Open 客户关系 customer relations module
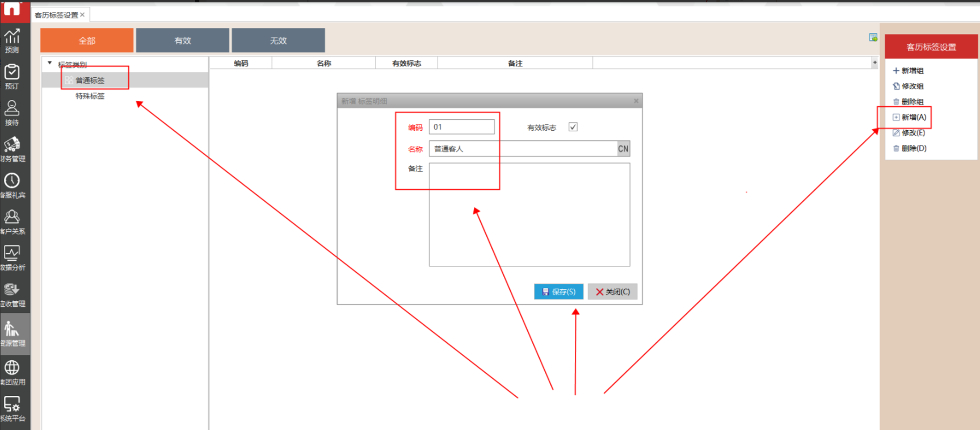The image size is (980, 430). click(x=12, y=222)
